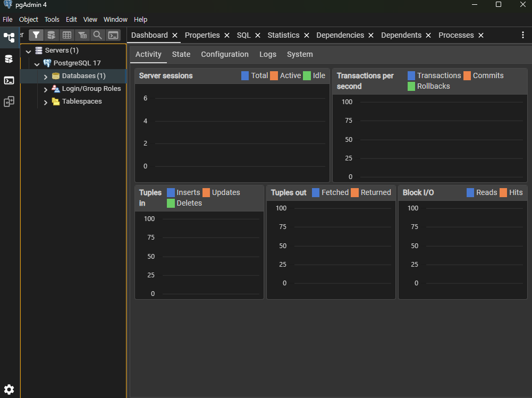Click the Servers stack icon in tree
The image size is (532, 398).
[x=39, y=50]
